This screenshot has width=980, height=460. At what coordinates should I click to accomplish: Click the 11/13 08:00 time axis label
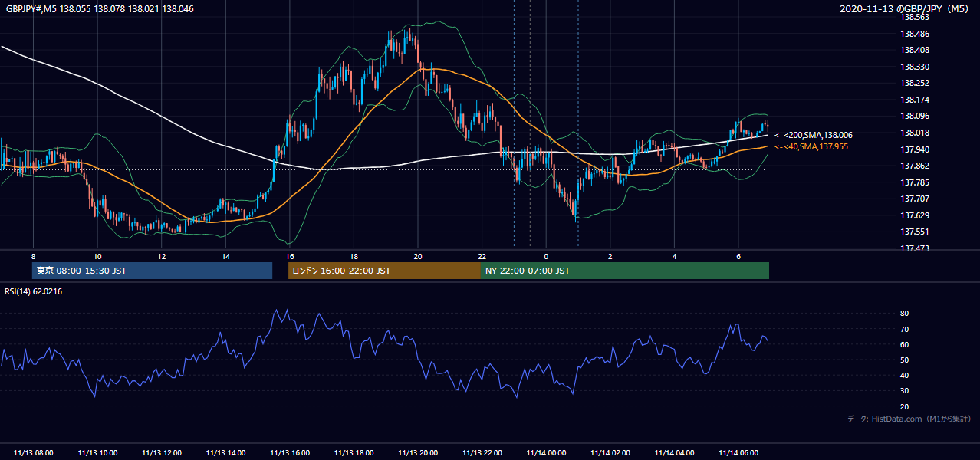pos(33,453)
